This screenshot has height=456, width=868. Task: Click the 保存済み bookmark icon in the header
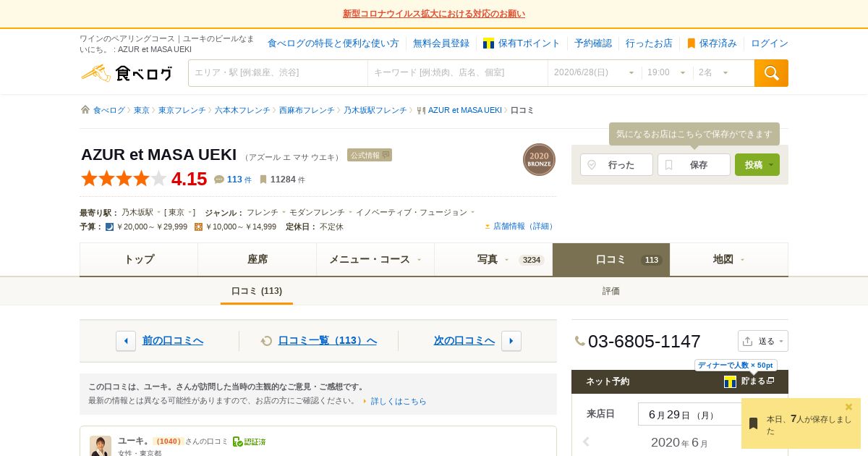coord(691,43)
